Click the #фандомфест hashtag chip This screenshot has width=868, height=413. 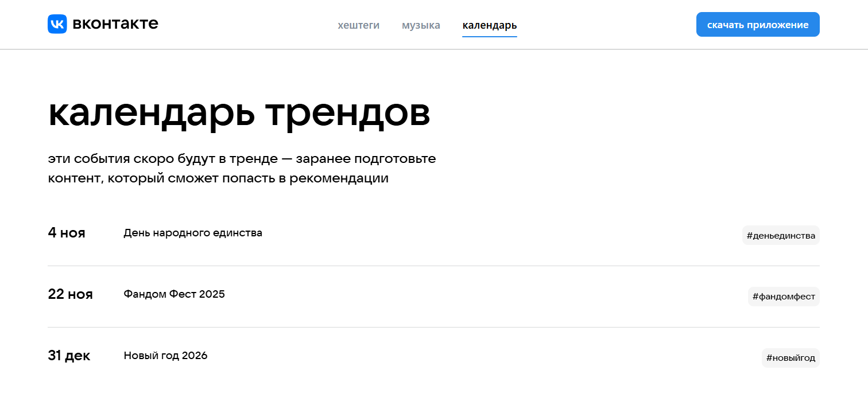coord(783,297)
